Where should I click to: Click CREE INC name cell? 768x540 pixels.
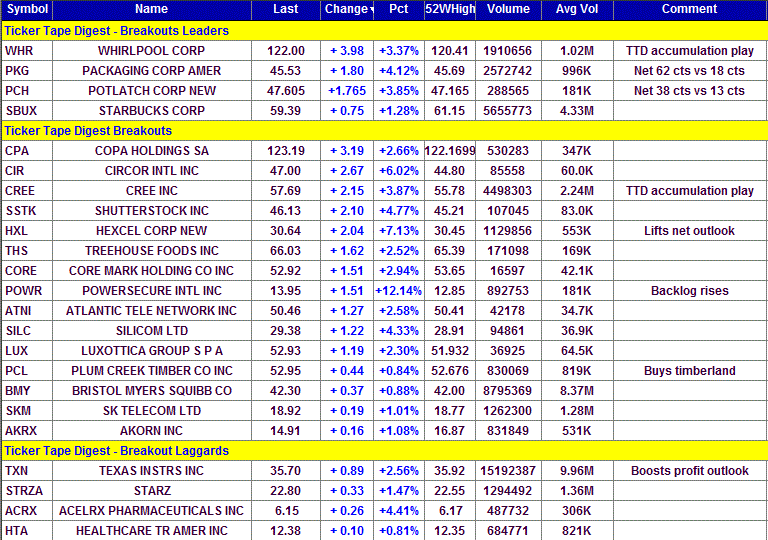[152, 191]
